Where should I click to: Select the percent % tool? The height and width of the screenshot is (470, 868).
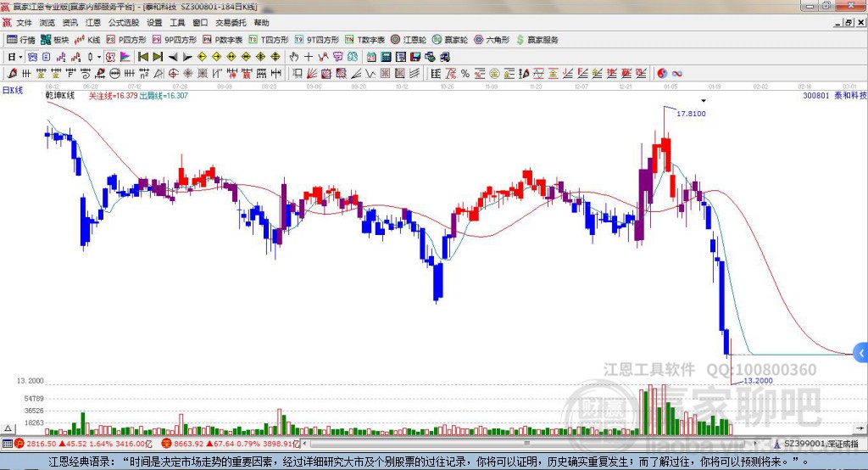point(465,74)
